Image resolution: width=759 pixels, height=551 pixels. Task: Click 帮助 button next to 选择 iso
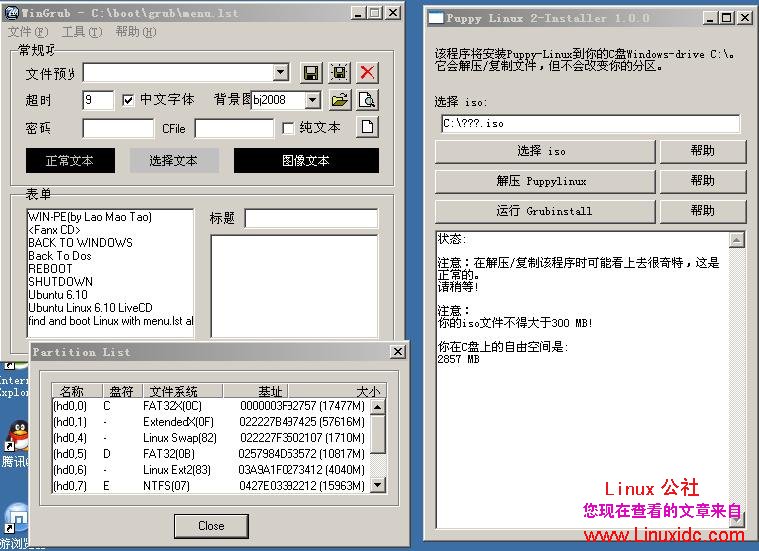tap(703, 152)
